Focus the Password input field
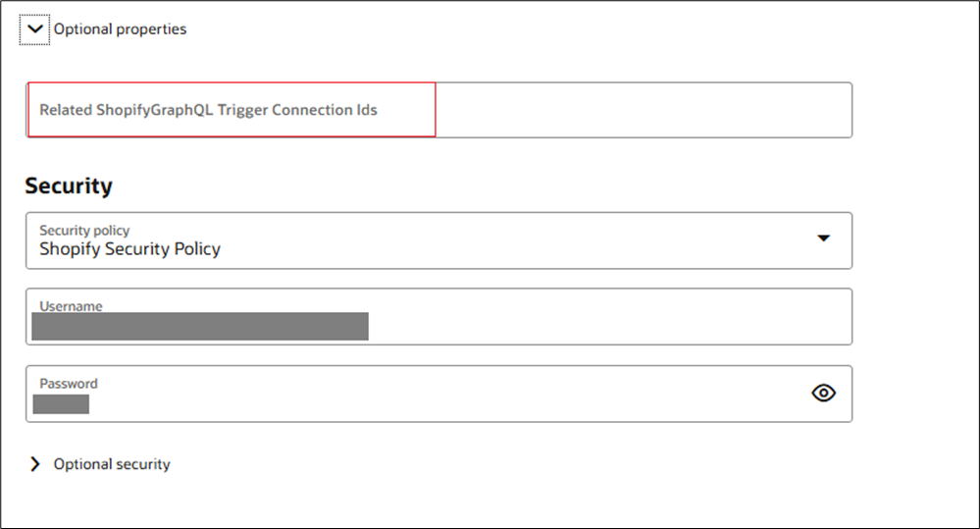Image resolution: width=980 pixels, height=529 pixels. [412, 394]
